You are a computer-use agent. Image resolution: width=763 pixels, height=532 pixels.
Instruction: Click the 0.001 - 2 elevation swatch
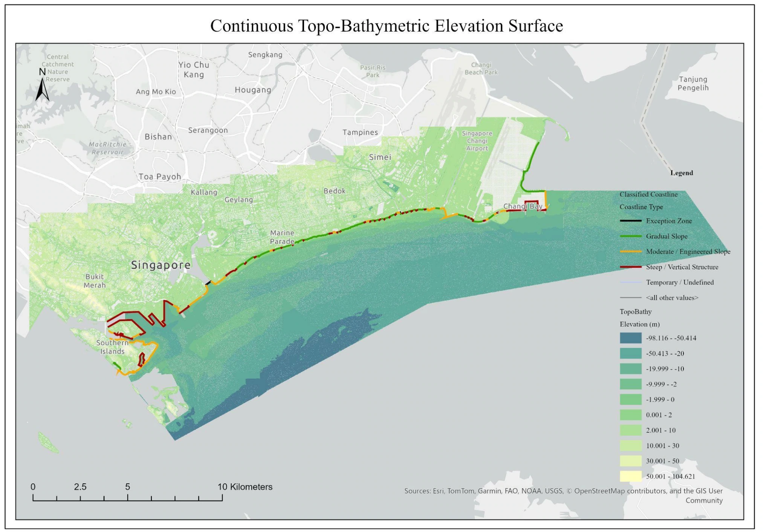pyautogui.click(x=631, y=415)
